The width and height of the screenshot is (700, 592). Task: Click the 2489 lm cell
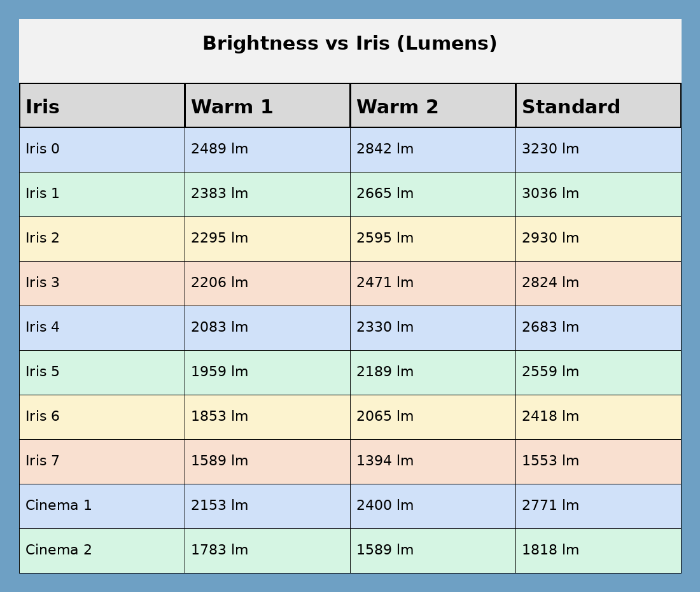(220, 149)
